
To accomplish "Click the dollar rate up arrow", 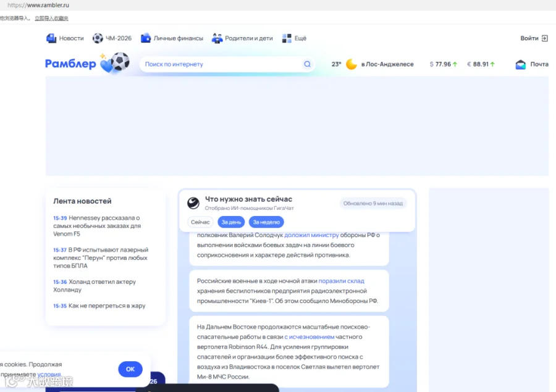I will pos(455,64).
